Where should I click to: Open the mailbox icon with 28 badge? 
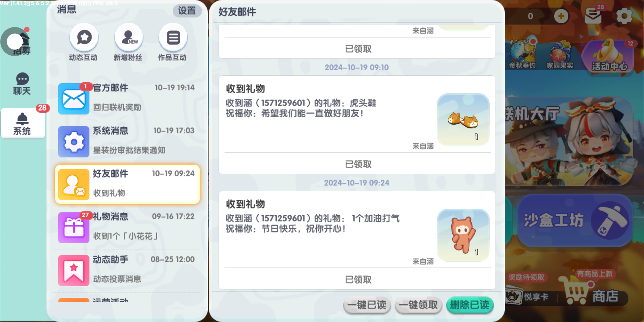(593, 16)
